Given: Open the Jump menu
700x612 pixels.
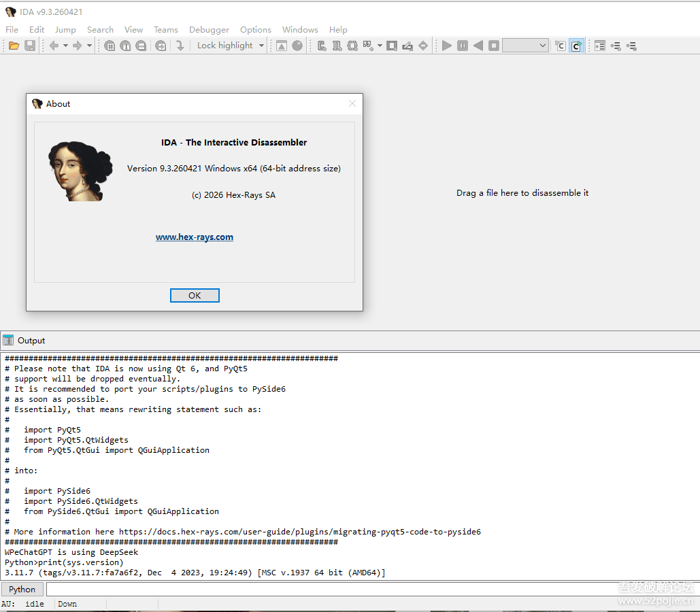Looking at the screenshot, I should 65,29.
